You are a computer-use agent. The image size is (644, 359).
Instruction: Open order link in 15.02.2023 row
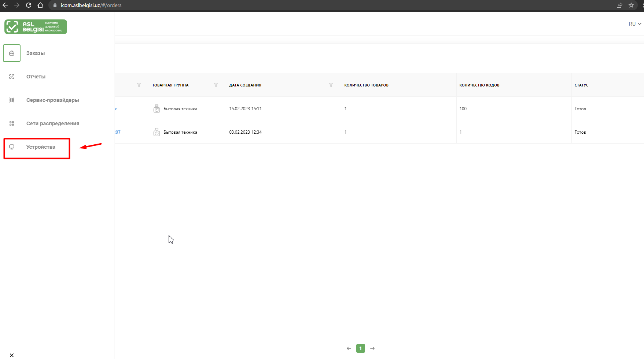pos(116,109)
